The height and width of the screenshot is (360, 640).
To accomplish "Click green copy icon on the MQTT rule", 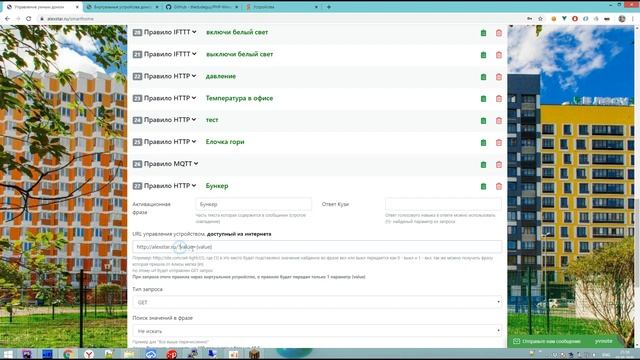I will click(x=483, y=165).
